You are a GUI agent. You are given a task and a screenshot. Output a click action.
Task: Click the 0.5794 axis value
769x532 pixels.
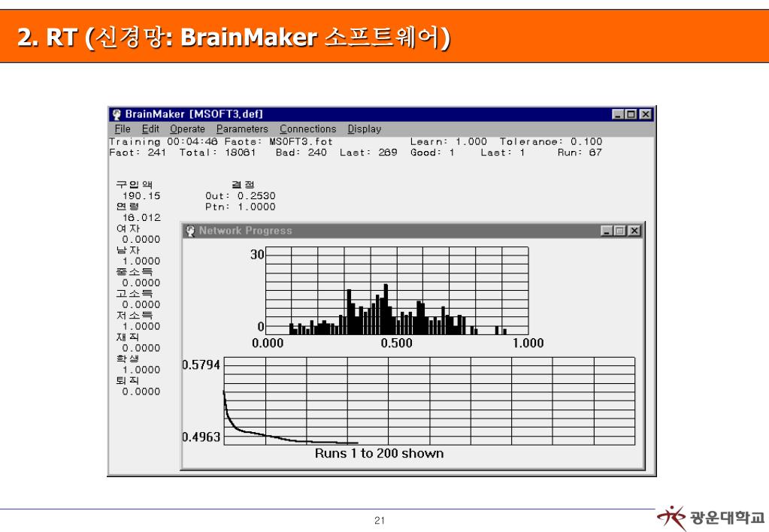tap(201, 364)
